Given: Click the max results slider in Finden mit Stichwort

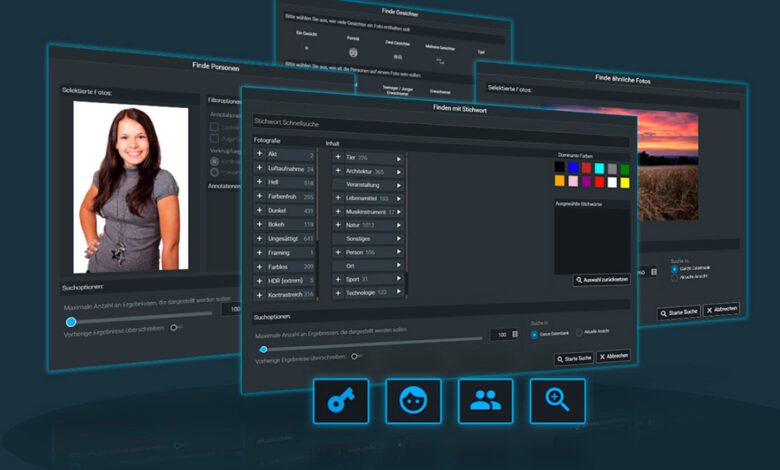Looking at the screenshot, I should pos(370,344).
